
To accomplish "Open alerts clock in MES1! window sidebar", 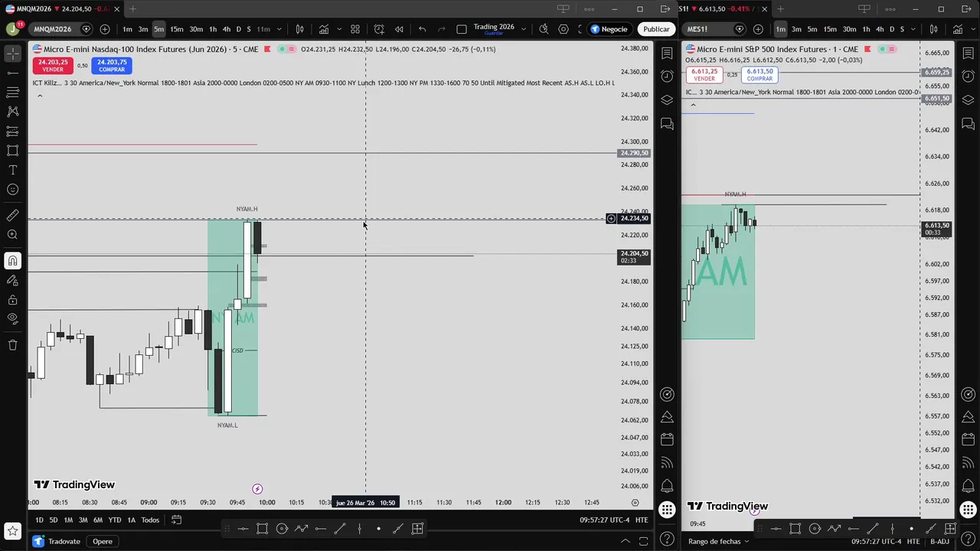I will point(968,76).
